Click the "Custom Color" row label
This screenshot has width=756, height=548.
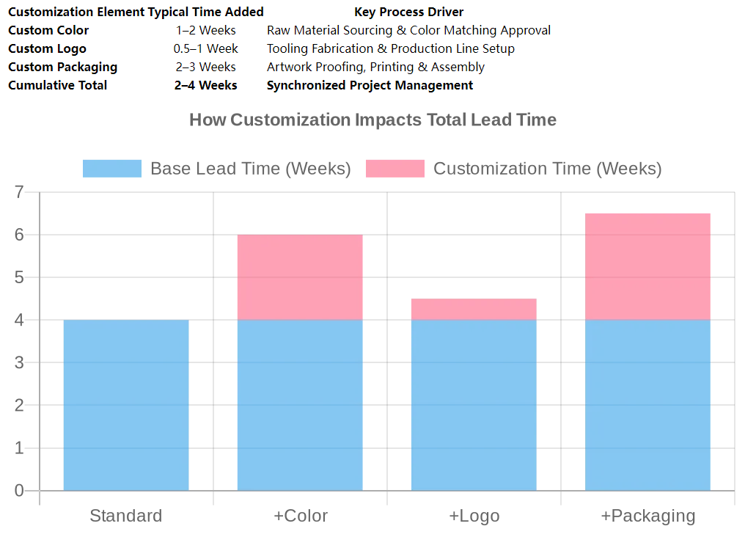click(48, 30)
